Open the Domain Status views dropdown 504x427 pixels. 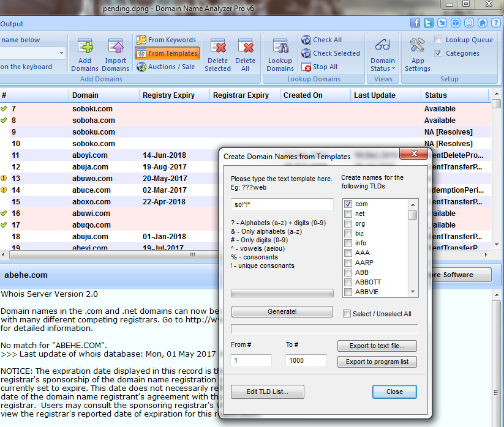click(383, 54)
